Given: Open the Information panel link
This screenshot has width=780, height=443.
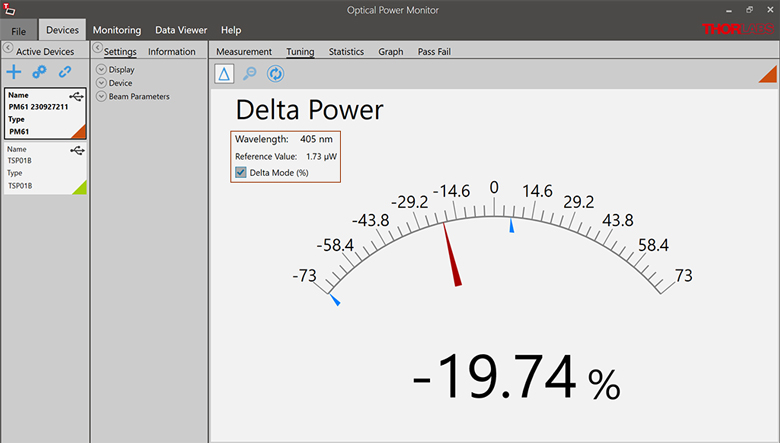Looking at the screenshot, I should click(172, 52).
